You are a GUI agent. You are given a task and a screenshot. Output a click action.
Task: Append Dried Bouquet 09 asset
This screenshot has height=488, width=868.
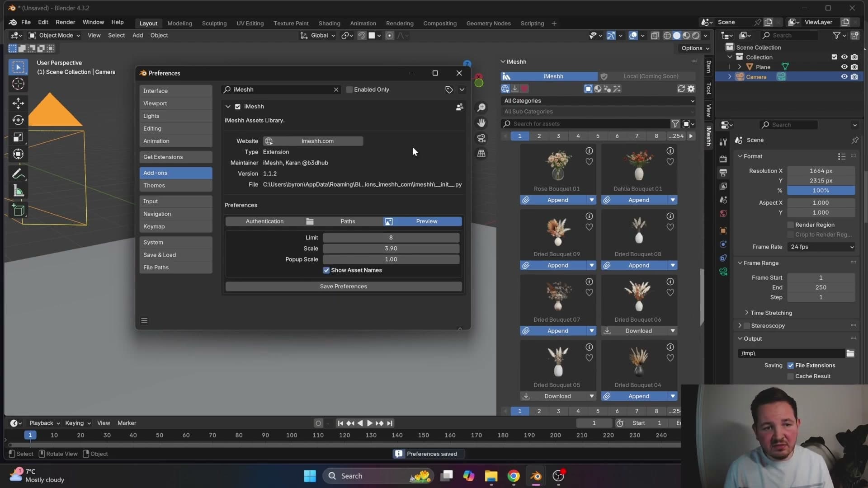pyautogui.click(x=553, y=265)
